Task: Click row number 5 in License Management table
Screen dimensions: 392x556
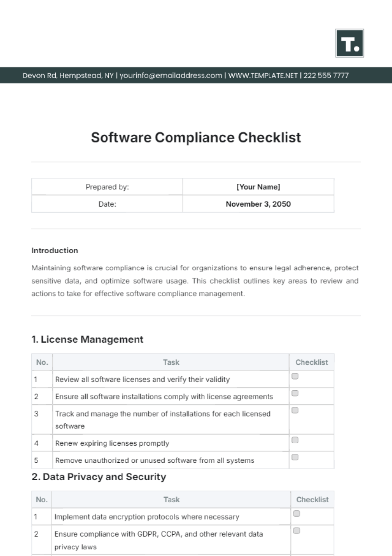Action: [x=36, y=460]
